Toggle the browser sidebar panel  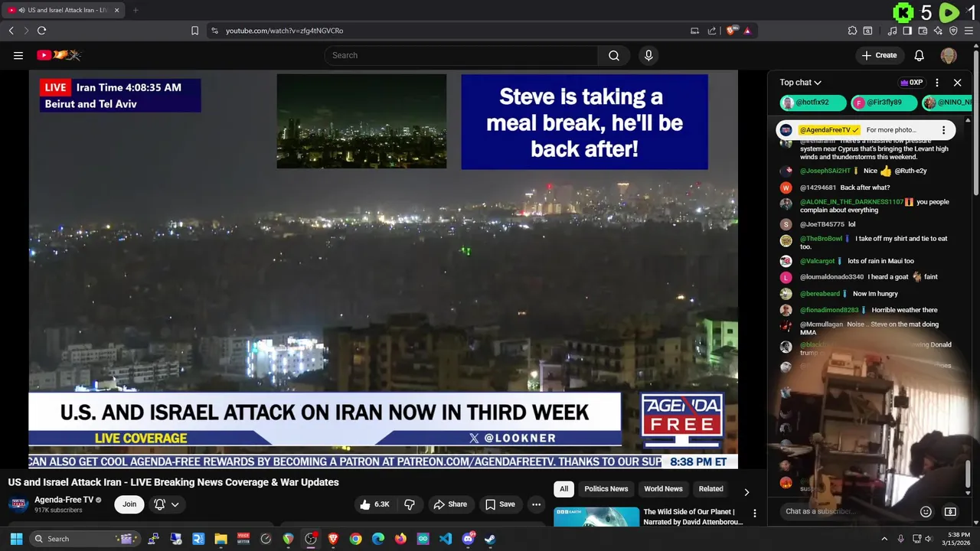click(907, 31)
